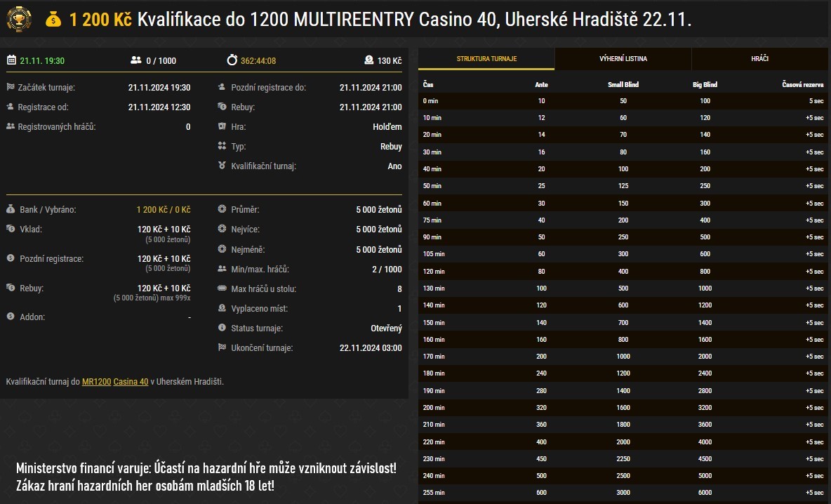Viewport: 831px width, 504px height.
Task: Click the money bag icon next to Bank / Vybráno
Action: [10, 208]
